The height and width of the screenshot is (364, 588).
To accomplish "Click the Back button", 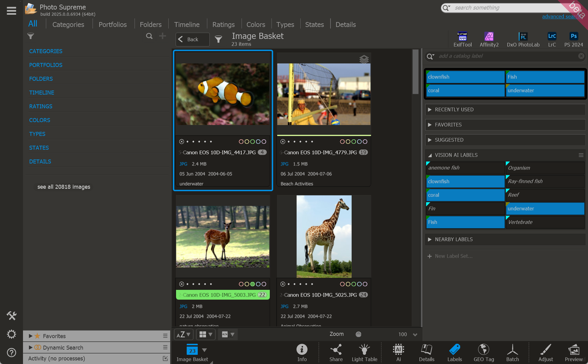I will coord(192,40).
